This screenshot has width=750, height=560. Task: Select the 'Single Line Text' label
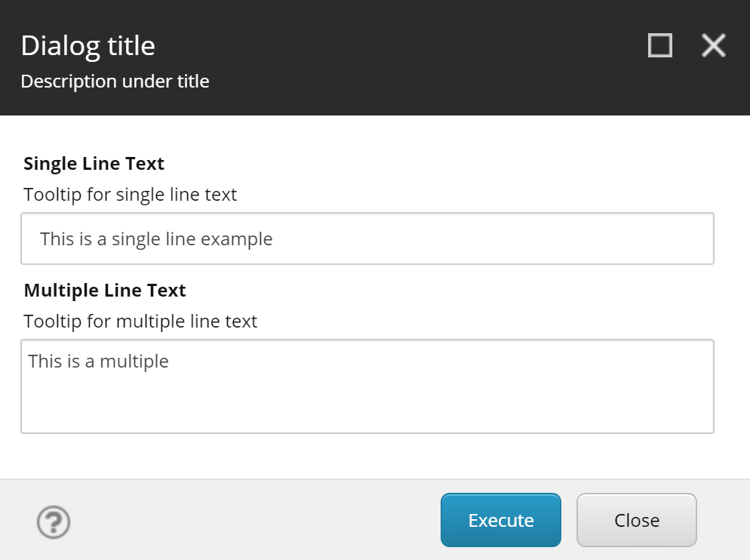pyautogui.click(x=94, y=163)
